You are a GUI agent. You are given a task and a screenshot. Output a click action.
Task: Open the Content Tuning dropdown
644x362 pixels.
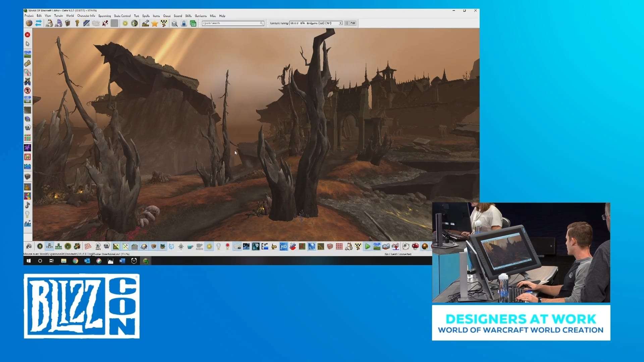(340, 23)
